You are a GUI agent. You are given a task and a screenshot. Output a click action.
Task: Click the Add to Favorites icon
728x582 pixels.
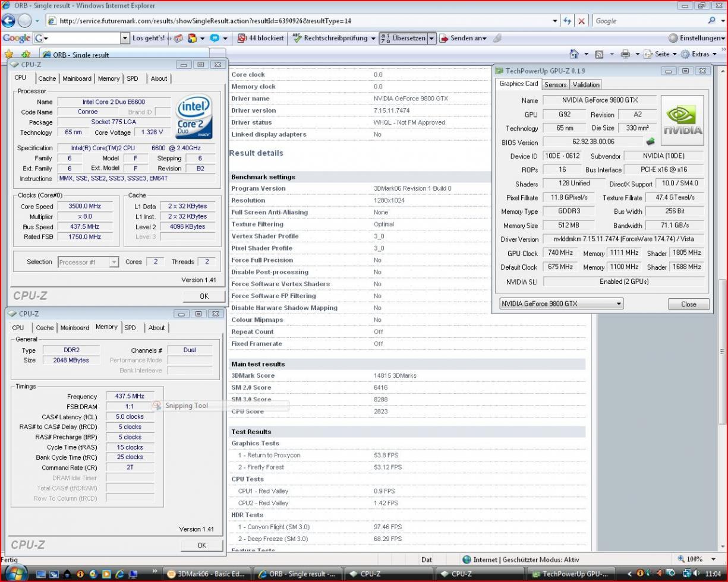point(26,54)
